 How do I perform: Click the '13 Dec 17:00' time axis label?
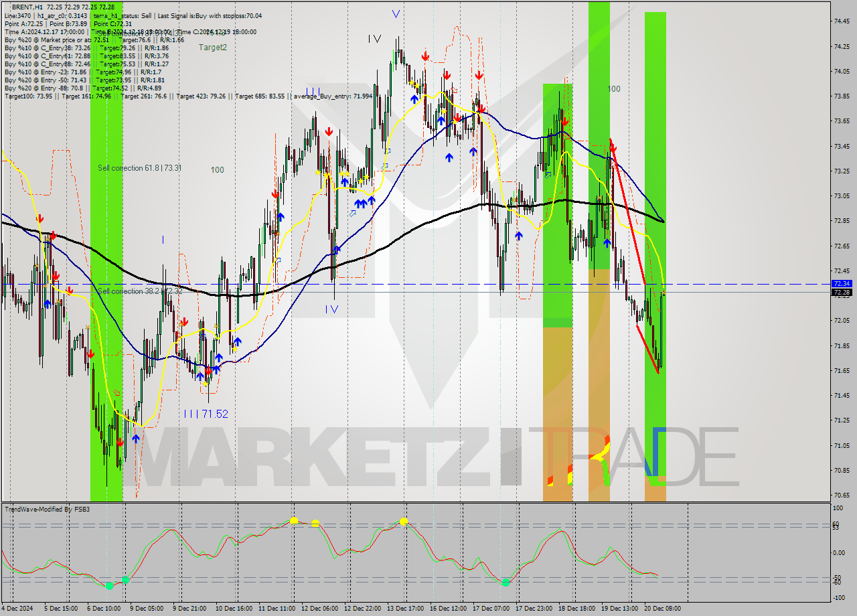pyautogui.click(x=405, y=609)
